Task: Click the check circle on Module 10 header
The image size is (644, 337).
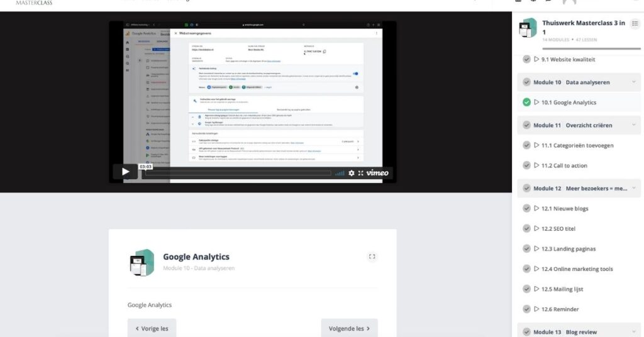Action: tap(526, 82)
